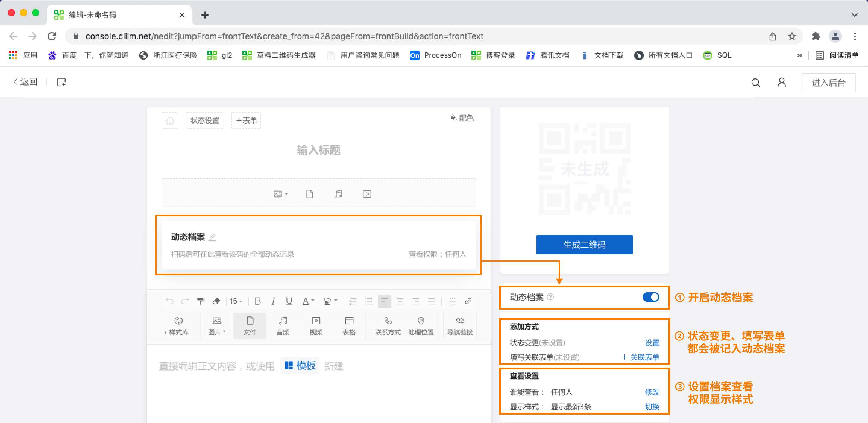Reload the page with the refresh button

52,36
